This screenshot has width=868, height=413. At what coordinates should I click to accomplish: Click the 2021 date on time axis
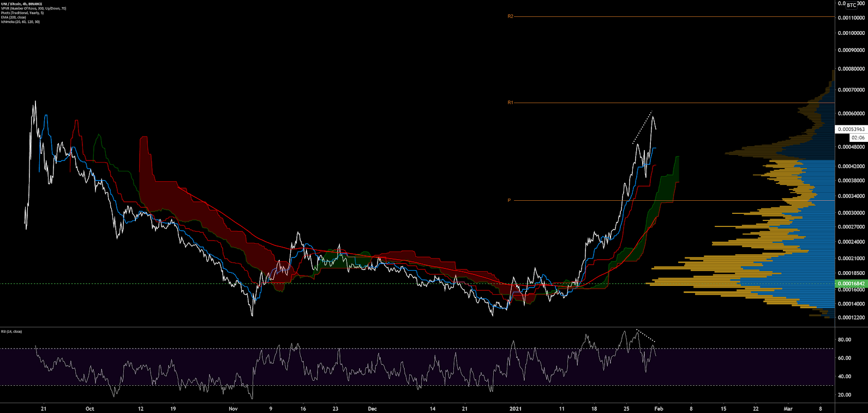[515, 409]
